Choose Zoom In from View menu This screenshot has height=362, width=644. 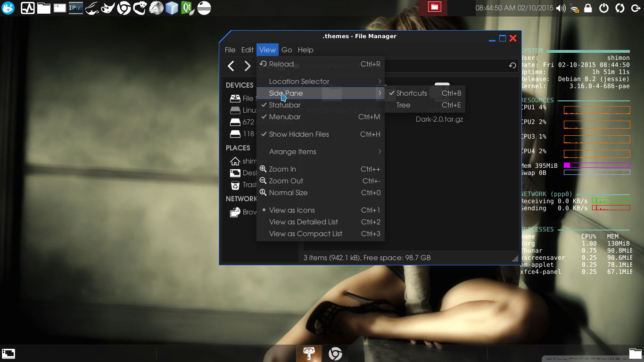point(321,169)
